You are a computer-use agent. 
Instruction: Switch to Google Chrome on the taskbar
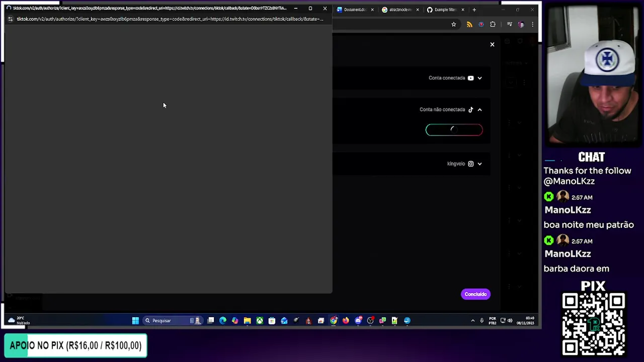[334, 320]
